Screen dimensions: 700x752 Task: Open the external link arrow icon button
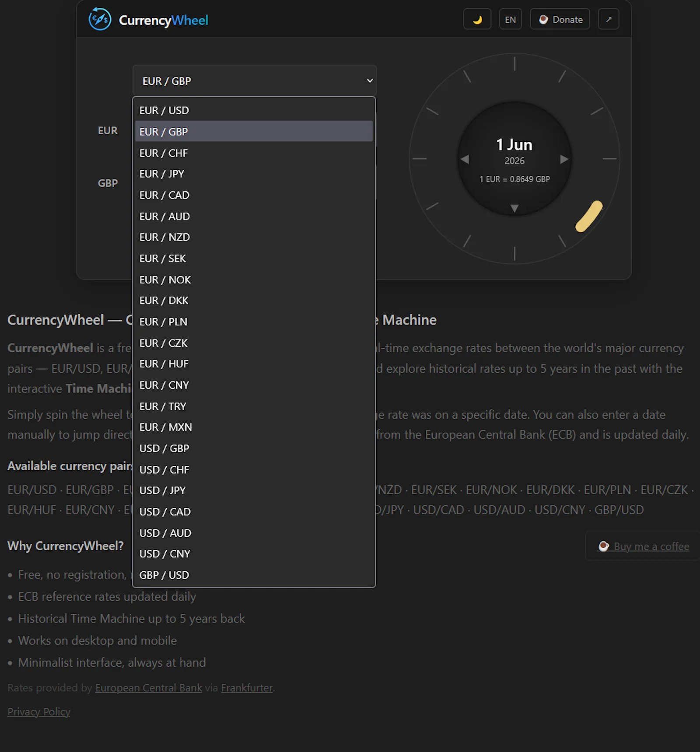tap(609, 19)
